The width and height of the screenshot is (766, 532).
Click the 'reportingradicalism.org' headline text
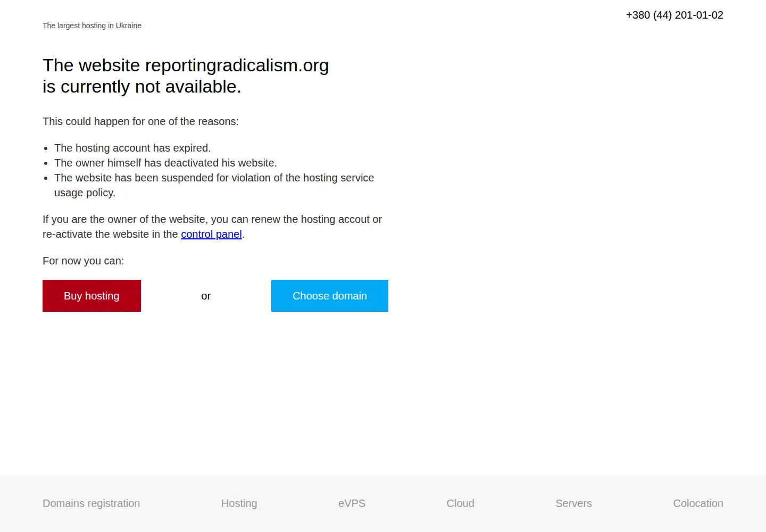pos(237,65)
